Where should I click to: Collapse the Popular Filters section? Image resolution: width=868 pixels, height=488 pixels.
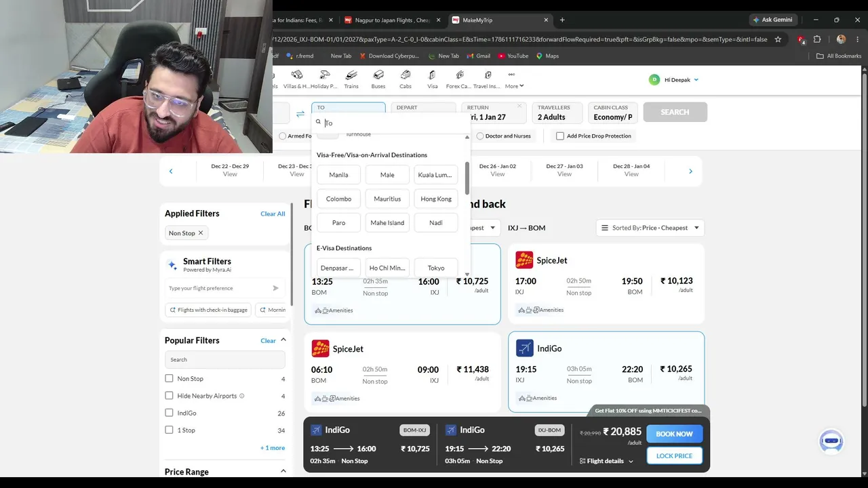283,340
